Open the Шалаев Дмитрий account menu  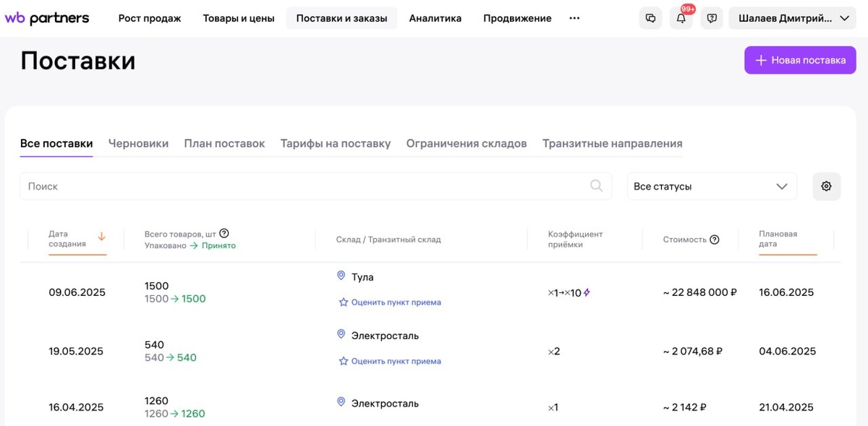(x=793, y=19)
